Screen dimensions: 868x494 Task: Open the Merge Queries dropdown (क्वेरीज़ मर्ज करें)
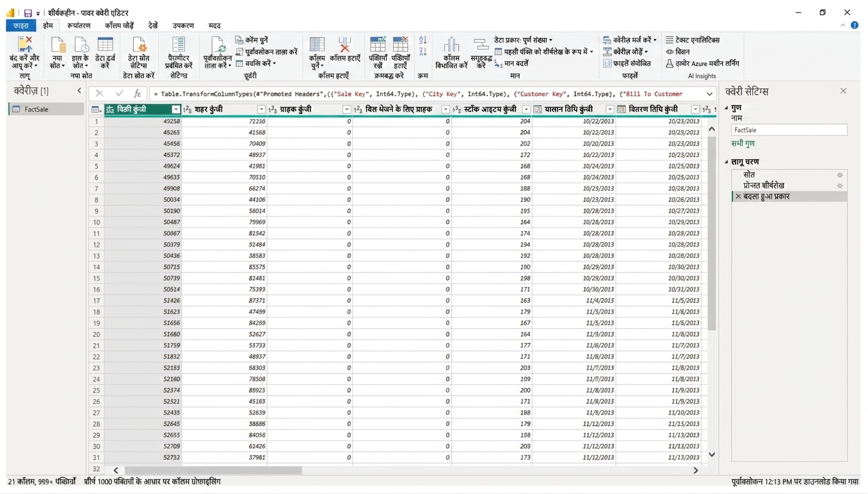[x=630, y=40]
